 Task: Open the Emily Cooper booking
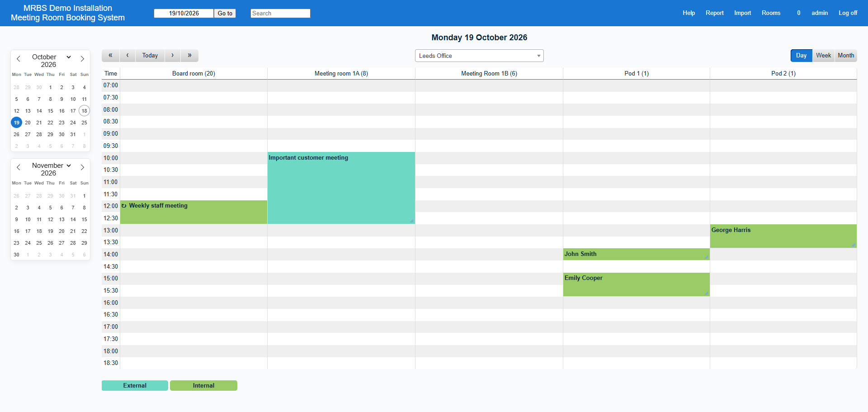[x=636, y=284]
